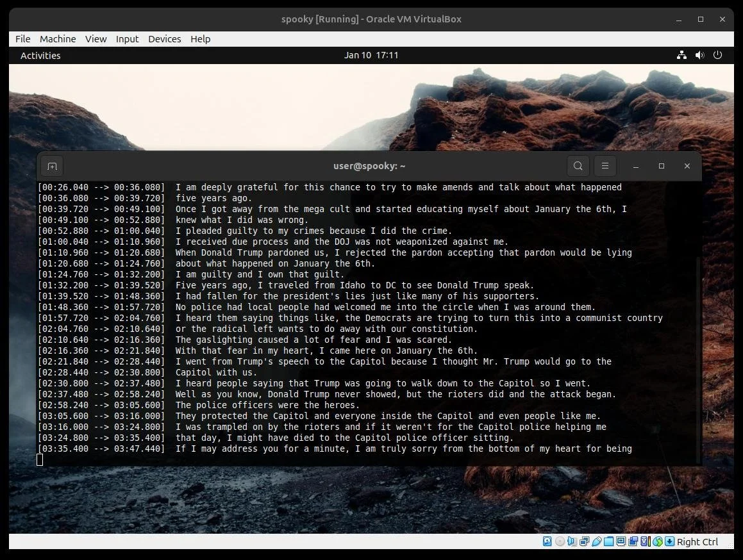Click the GNOME power icon
The height and width of the screenshot is (560, 743).
[717, 55]
